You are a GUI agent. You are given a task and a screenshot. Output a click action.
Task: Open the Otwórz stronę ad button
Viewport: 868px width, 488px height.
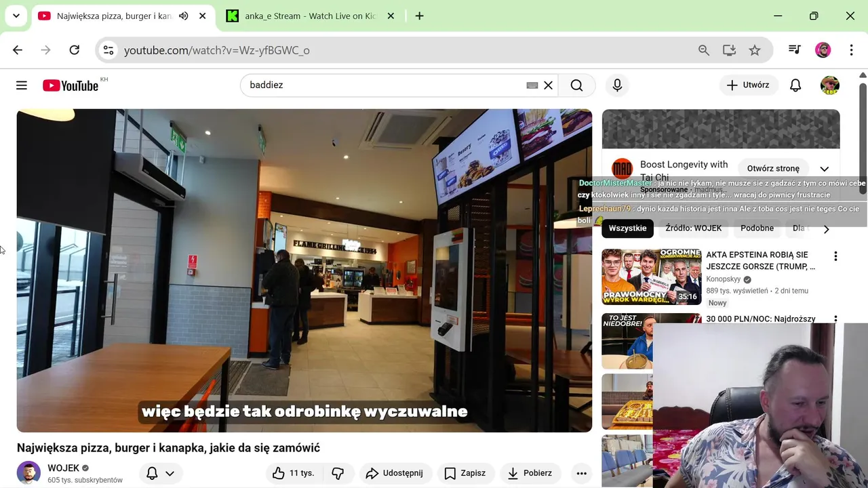point(773,168)
